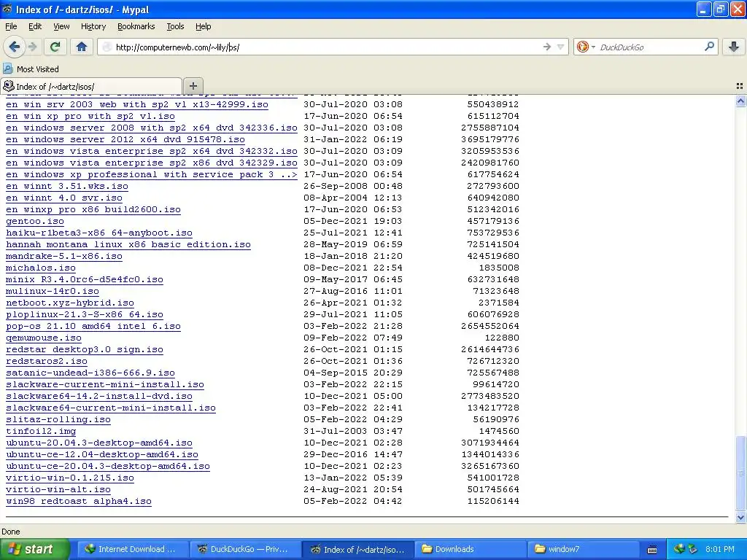Open the View menu
The image size is (747, 560).
point(61,26)
